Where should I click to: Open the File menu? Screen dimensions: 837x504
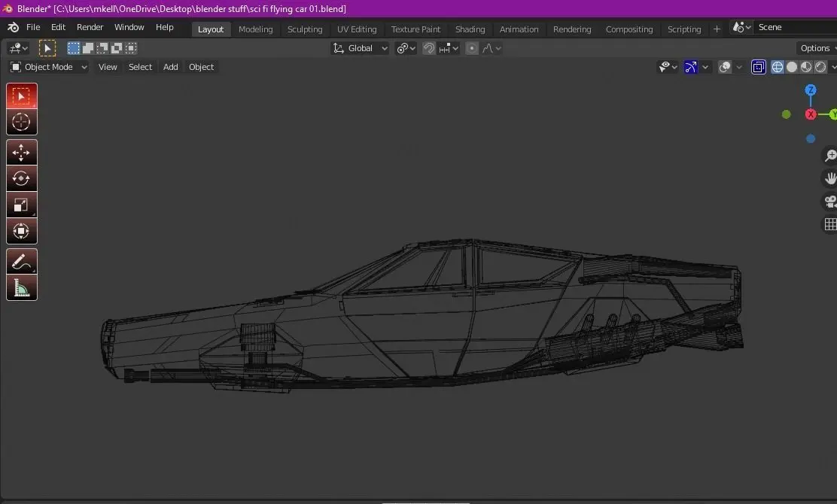tap(33, 27)
